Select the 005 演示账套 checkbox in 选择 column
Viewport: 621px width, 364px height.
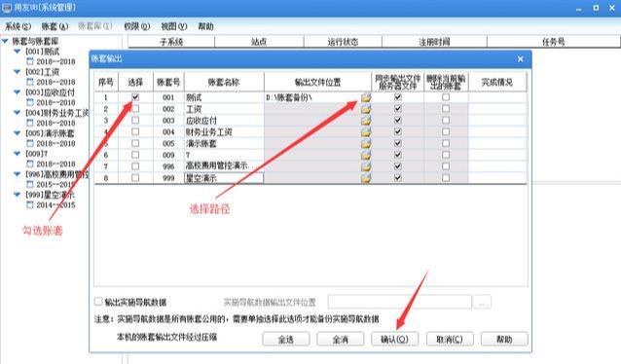pyautogui.click(x=135, y=143)
